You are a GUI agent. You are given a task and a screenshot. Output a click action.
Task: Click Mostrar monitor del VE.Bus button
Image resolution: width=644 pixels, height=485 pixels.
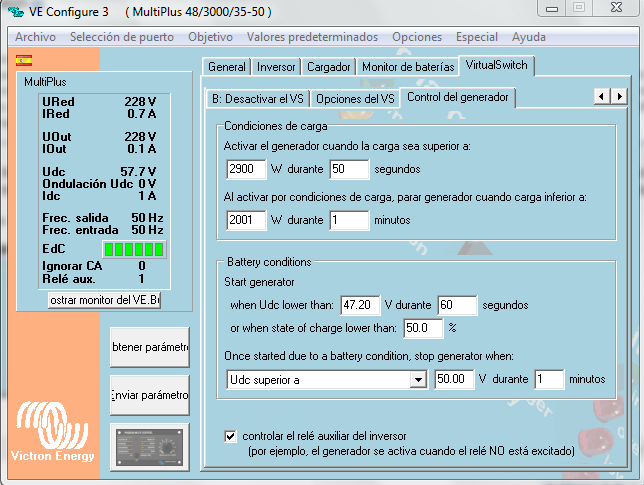click(x=104, y=300)
